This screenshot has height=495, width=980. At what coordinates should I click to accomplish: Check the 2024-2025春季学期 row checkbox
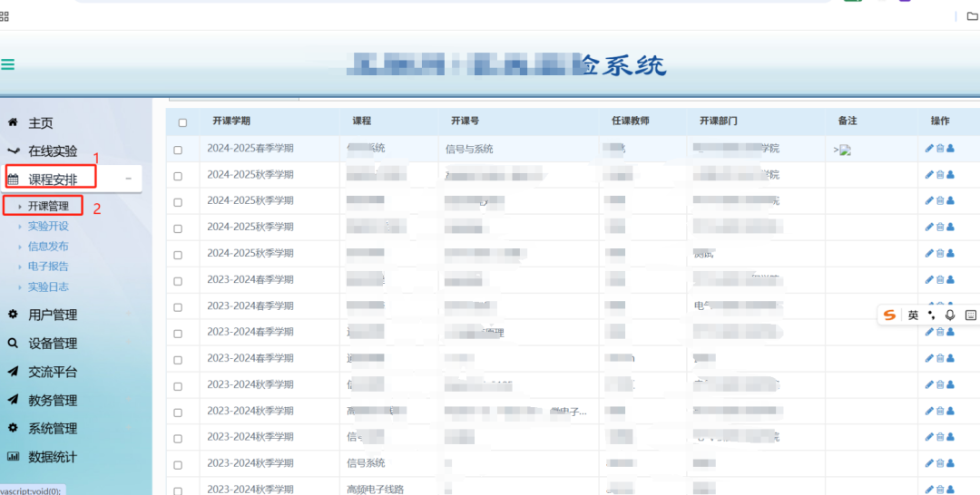point(178,150)
